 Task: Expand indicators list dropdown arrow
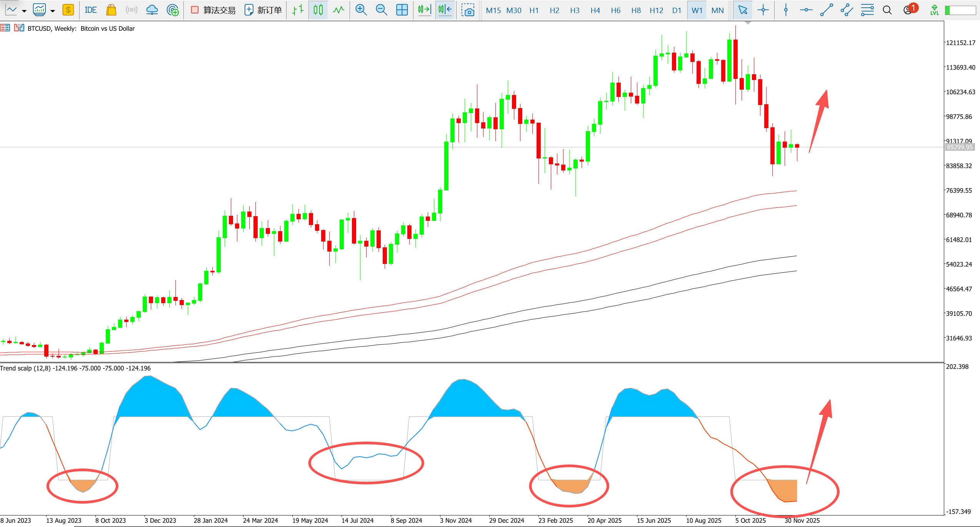(x=53, y=11)
